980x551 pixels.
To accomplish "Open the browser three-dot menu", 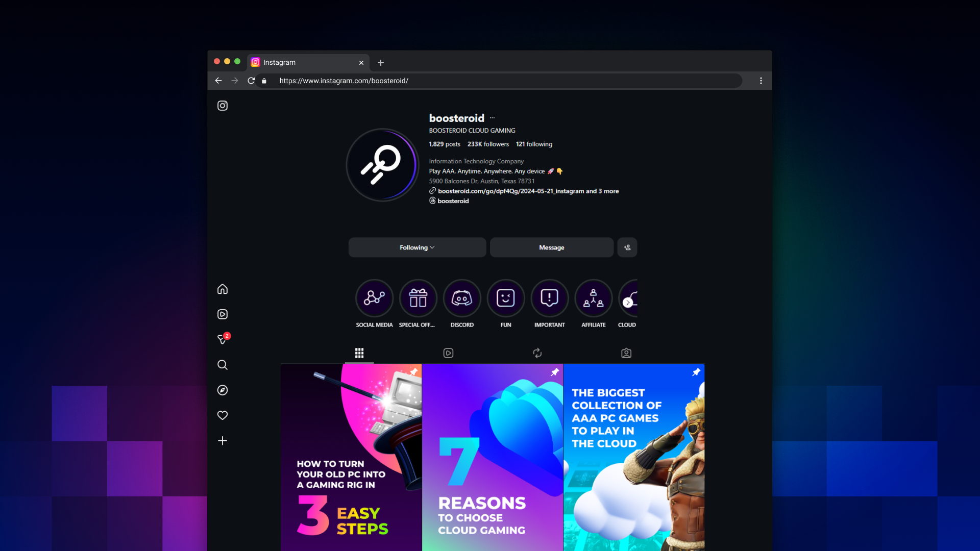I will click(x=761, y=81).
